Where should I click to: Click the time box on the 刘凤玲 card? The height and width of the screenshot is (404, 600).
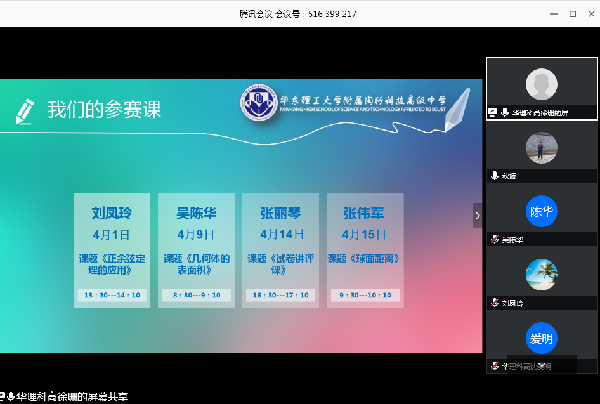tap(112, 295)
